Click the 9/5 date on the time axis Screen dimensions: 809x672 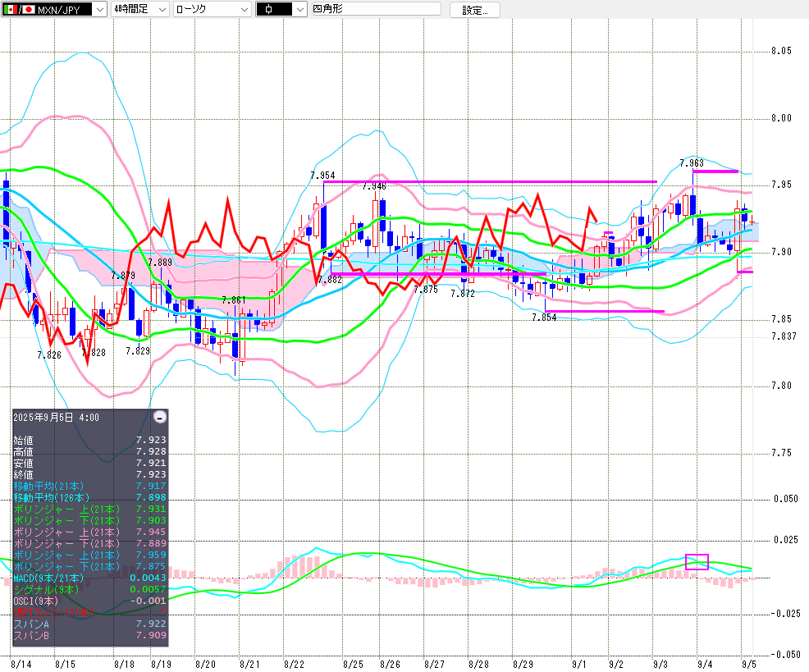(748, 665)
